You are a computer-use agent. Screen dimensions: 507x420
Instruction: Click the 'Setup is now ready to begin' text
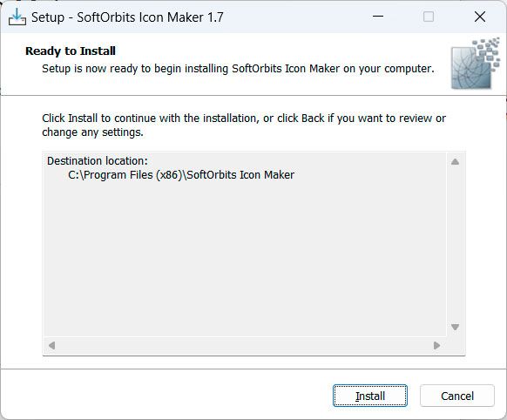(238, 69)
